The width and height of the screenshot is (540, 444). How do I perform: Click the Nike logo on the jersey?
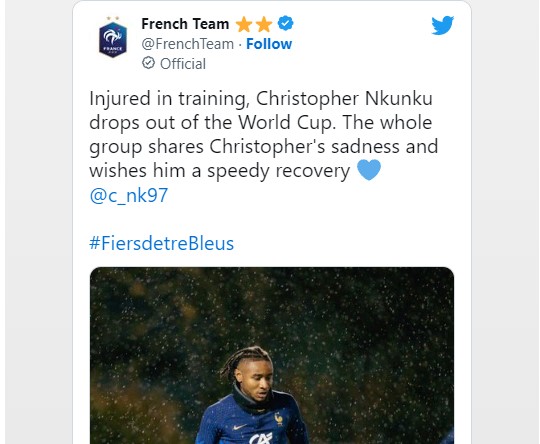pyautogui.click(x=239, y=427)
